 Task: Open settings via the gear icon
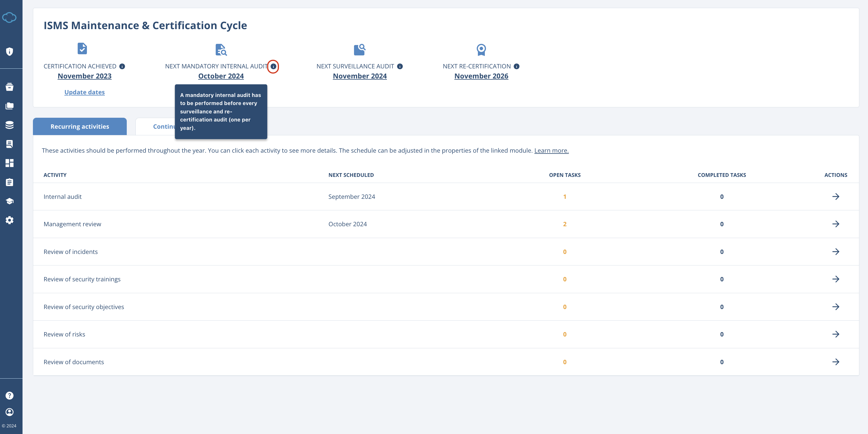pyautogui.click(x=10, y=220)
